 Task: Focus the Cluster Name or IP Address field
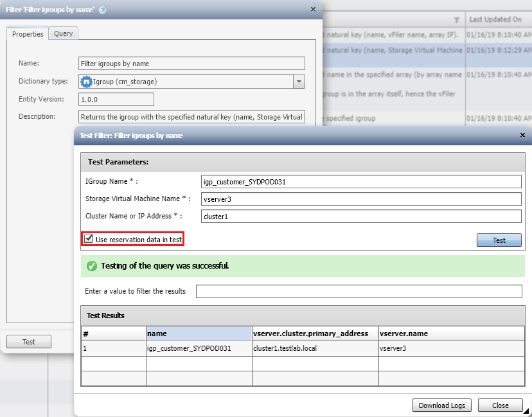tap(361, 217)
